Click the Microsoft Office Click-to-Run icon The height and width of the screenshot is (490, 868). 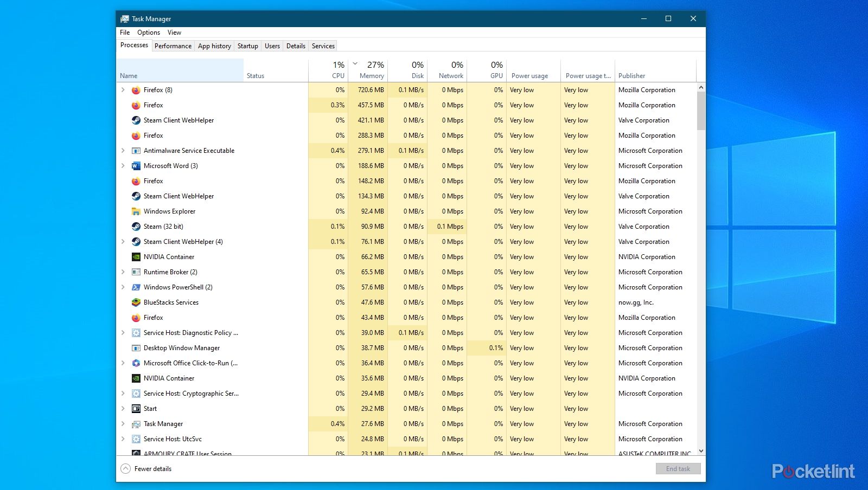(136, 363)
